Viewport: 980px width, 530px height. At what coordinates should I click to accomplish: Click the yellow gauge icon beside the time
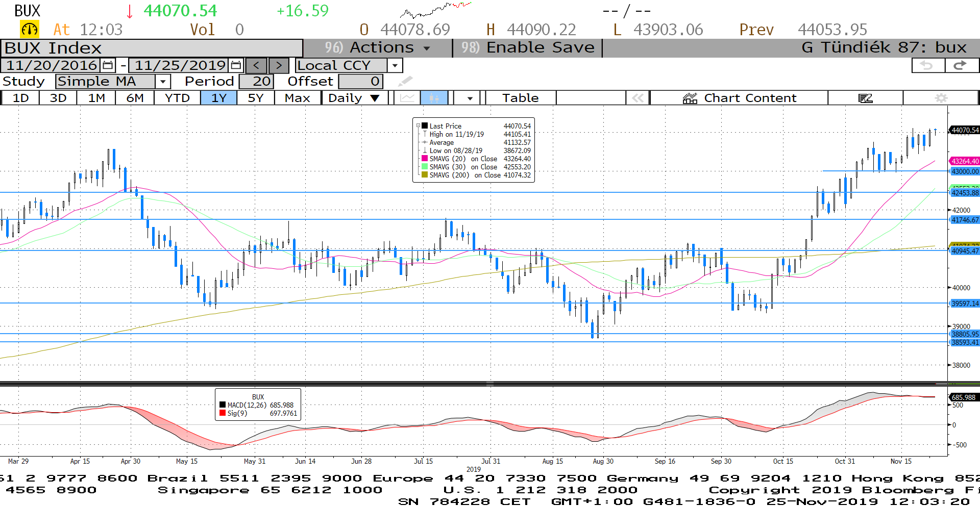30,30
